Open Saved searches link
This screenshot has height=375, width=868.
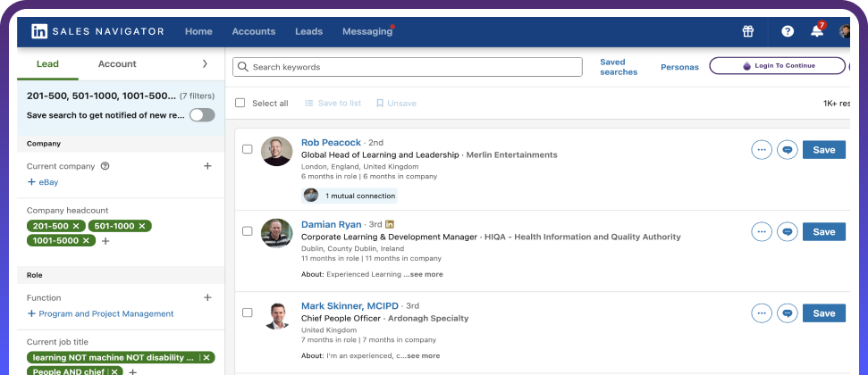tap(619, 67)
